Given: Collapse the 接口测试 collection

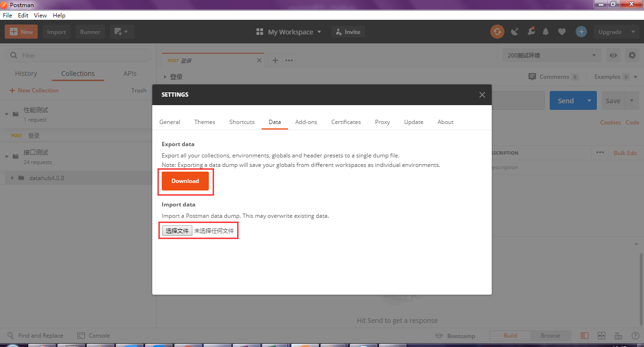Looking at the screenshot, I should [x=7, y=157].
